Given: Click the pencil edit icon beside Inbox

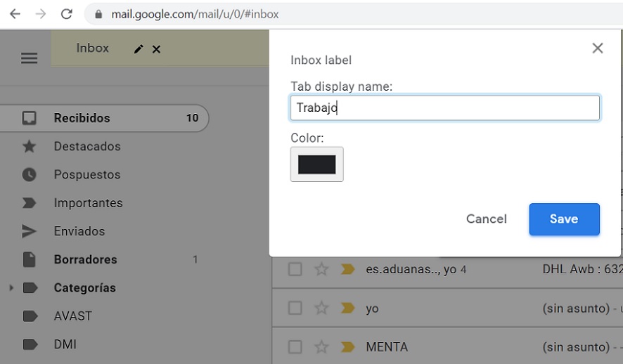Looking at the screenshot, I should tap(139, 48).
